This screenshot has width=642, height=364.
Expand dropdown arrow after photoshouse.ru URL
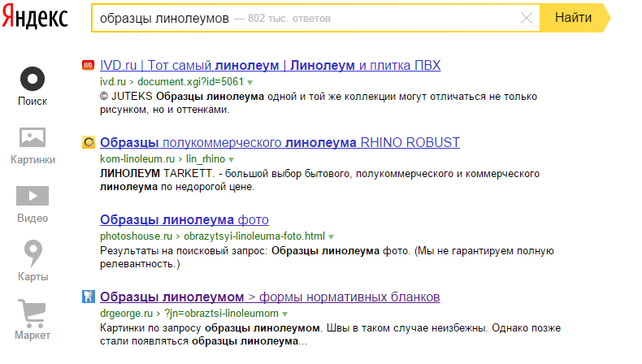coord(332,236)
